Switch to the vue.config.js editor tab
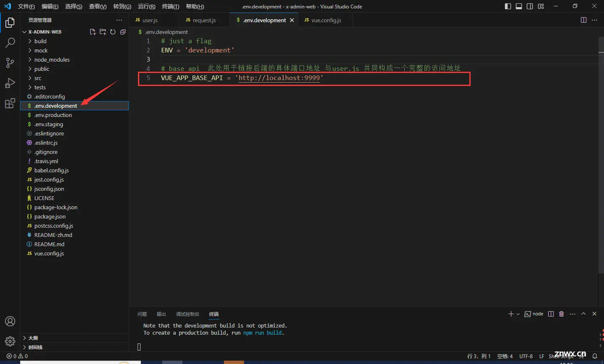This screenshot has width=604, height=364. coord(325,20)
